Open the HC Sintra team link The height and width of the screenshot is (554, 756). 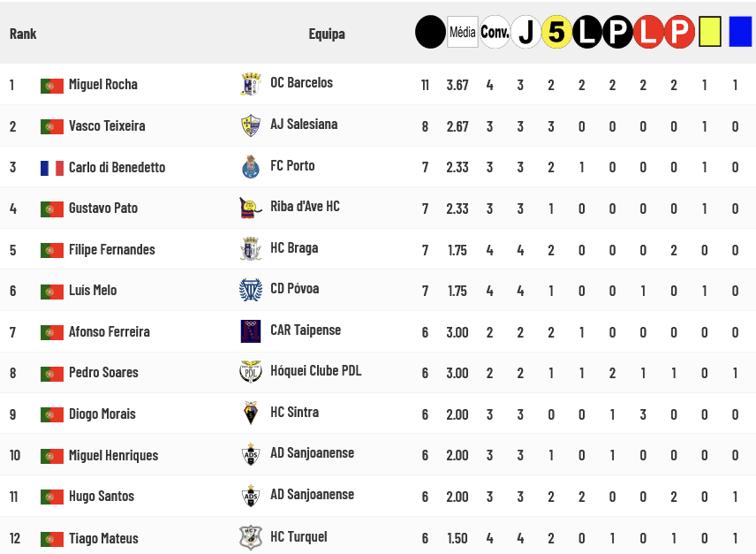[x=294, y=413]
